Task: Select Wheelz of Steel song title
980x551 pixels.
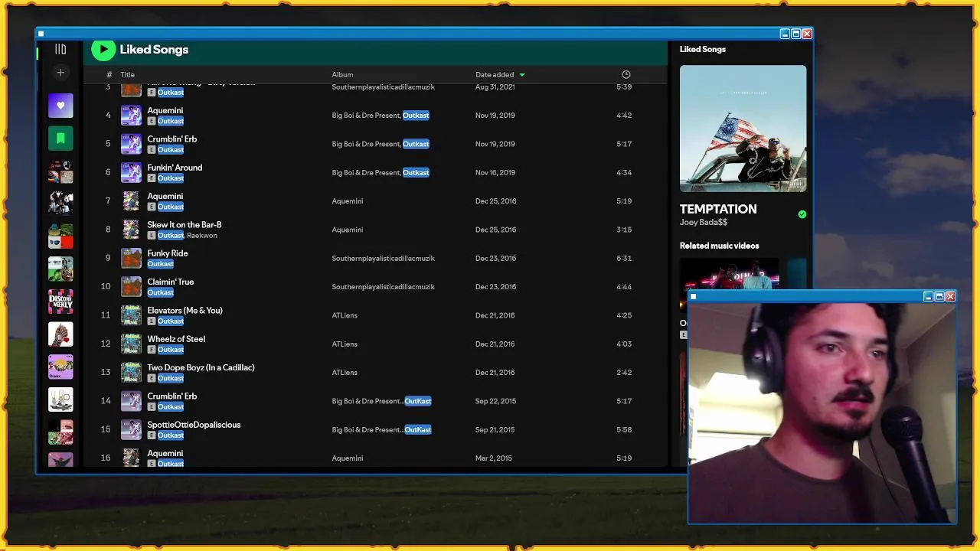Action: tap(176, 339)
